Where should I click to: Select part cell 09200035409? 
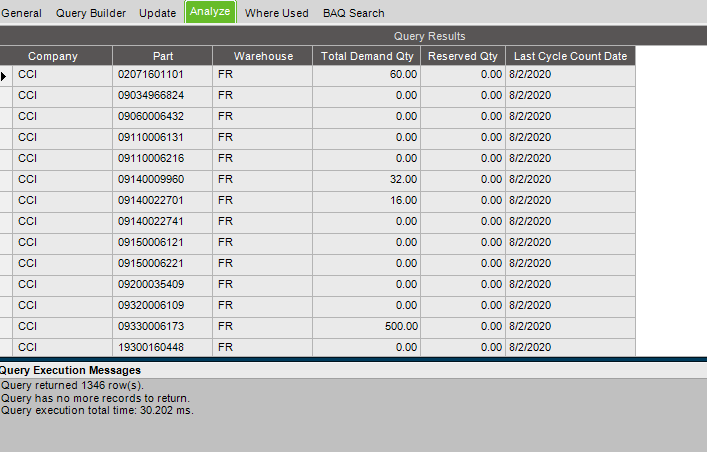point(163,284)
